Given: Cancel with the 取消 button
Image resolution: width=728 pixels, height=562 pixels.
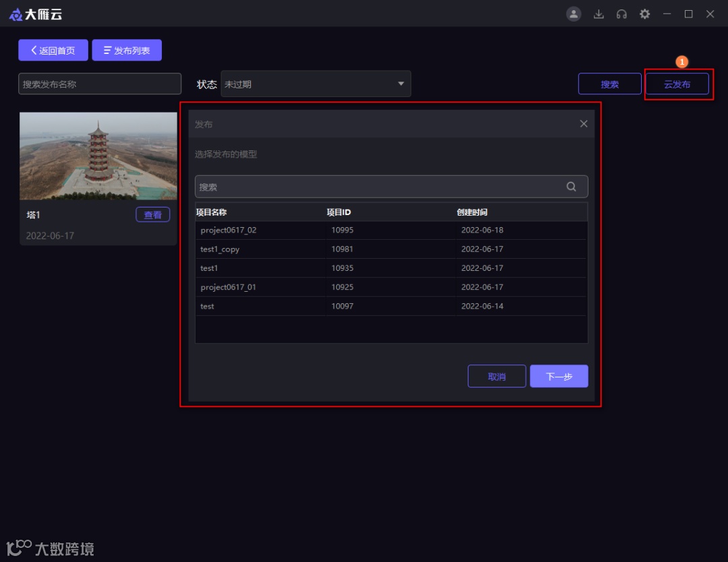Looking at the screenshot, I should 497,377.
